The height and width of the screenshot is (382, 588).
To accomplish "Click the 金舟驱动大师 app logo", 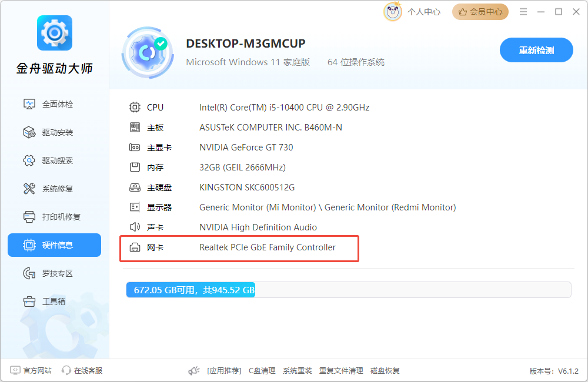I will click(x=55, y=33).
